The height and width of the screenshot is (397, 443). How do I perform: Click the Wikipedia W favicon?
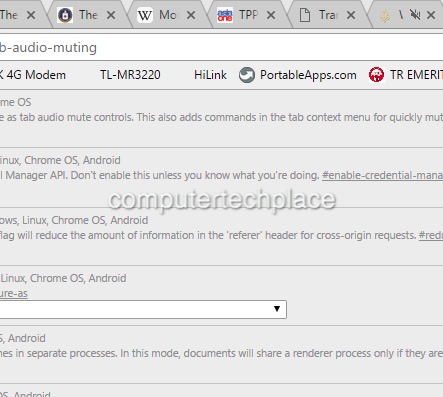click(145, 15)
